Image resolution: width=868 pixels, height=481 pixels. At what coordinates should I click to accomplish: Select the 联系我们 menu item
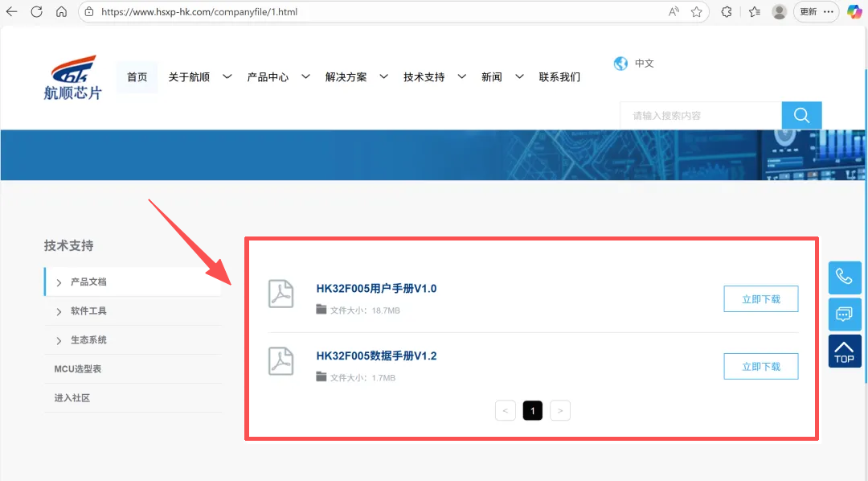(x=560, y=76)
